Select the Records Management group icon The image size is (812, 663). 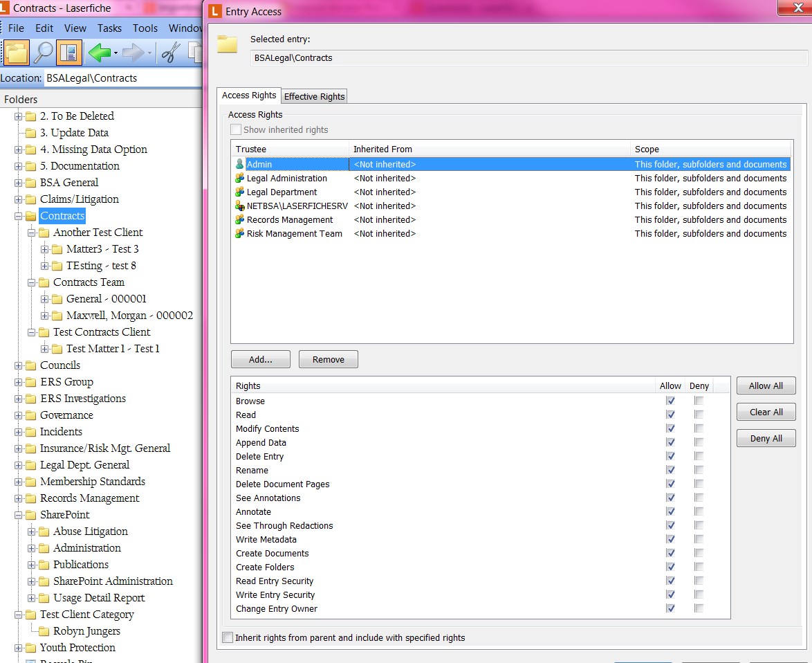pos(240,220)
